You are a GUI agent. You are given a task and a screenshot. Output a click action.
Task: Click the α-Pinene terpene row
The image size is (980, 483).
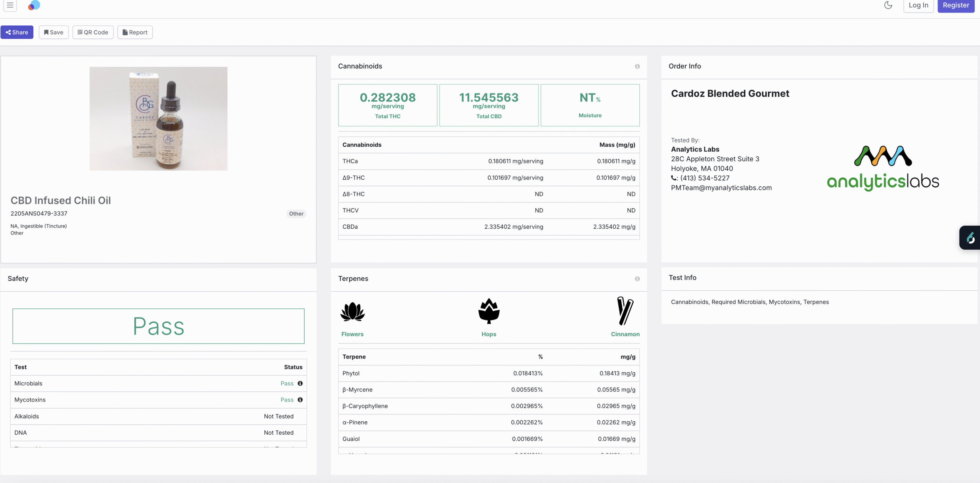tap(489, 422)
